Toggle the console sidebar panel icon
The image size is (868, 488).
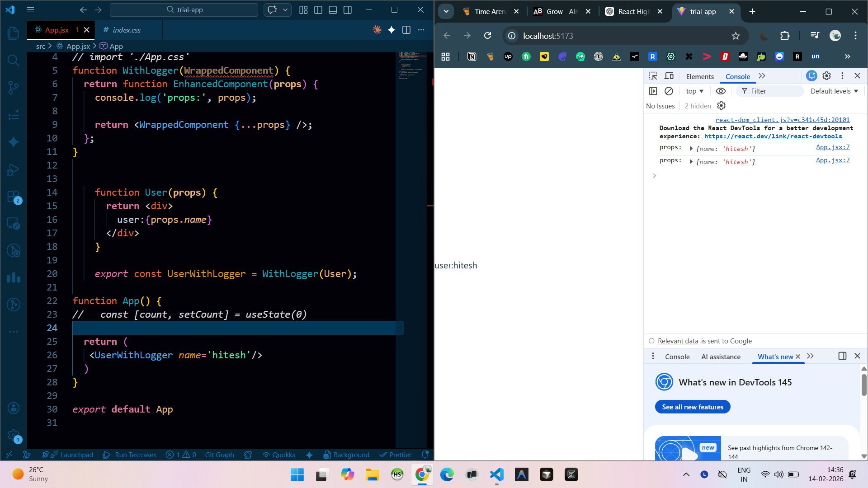pyautogui.click(x=653, y=91)
